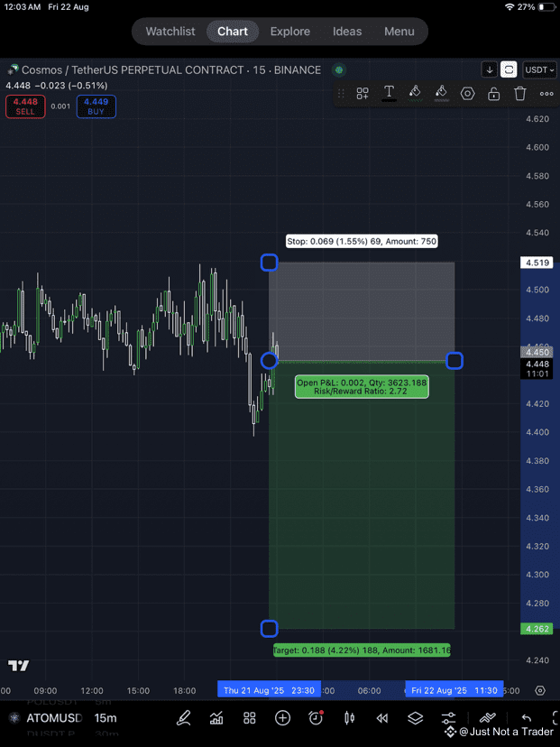560x747 pixels.
Task: Open indicators icon in bottom toolbar
Action: pos(216,718)
